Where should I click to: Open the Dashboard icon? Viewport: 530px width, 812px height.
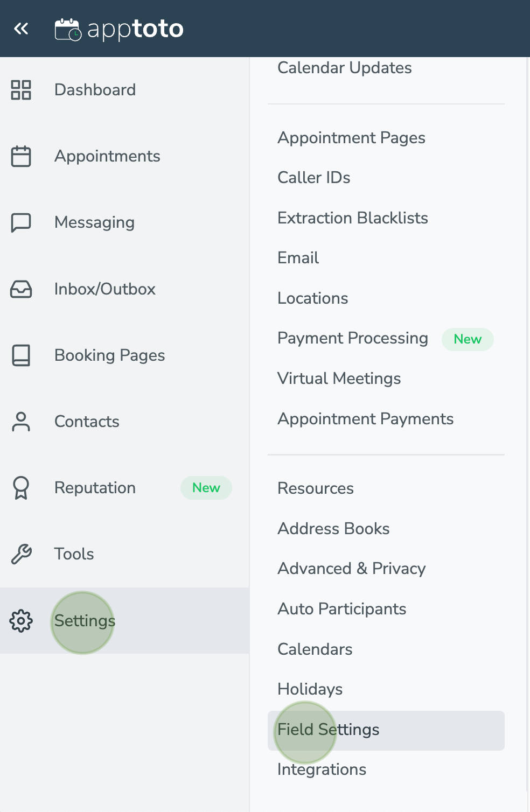pos(21,91)
